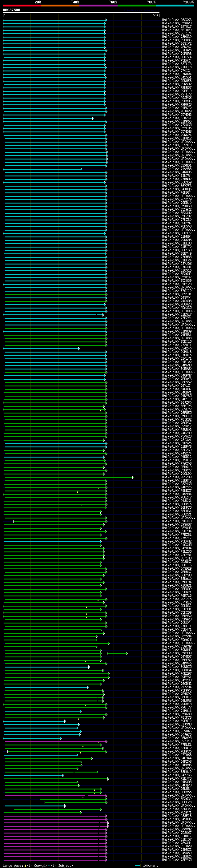The width and height of the screenshot is (197, 868).
Task: Click the UniRef100_C1BJC8 label
Action: (177, 521)
